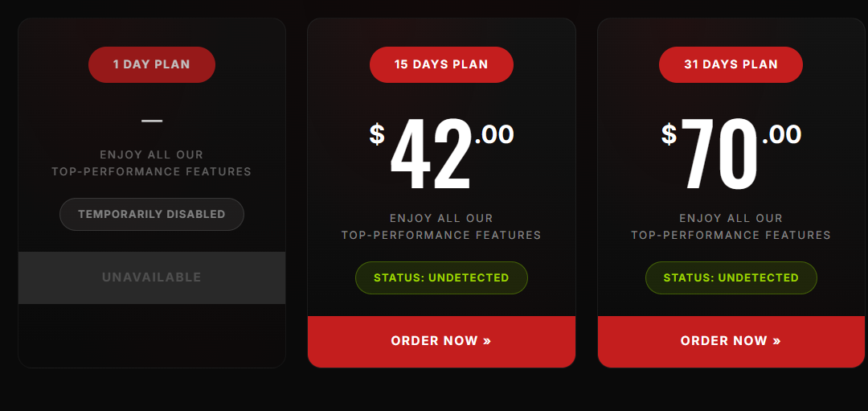This screenshot has width=868, height=411.
Task: Order the 31 Days Plan now
Action: tap(730, 341)
